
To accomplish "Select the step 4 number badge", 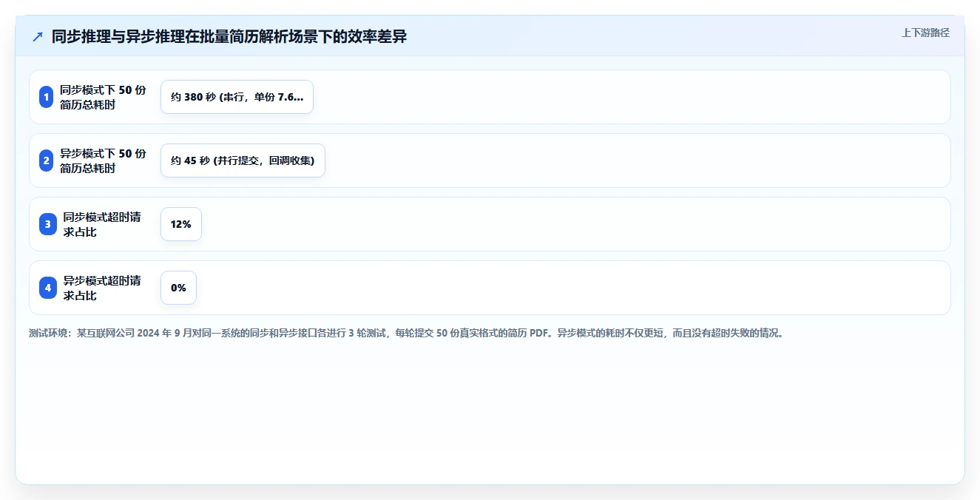I will pos(48,288).
